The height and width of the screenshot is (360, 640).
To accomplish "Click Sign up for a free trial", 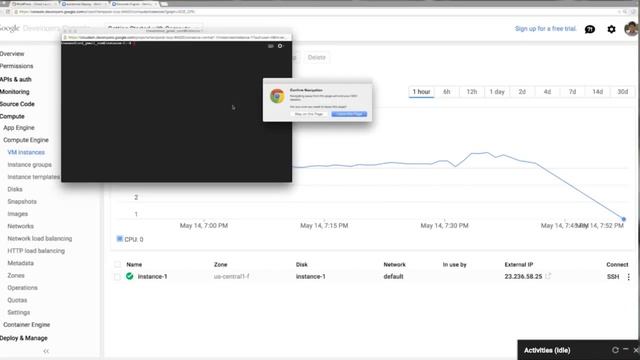I will pos(545,29).
